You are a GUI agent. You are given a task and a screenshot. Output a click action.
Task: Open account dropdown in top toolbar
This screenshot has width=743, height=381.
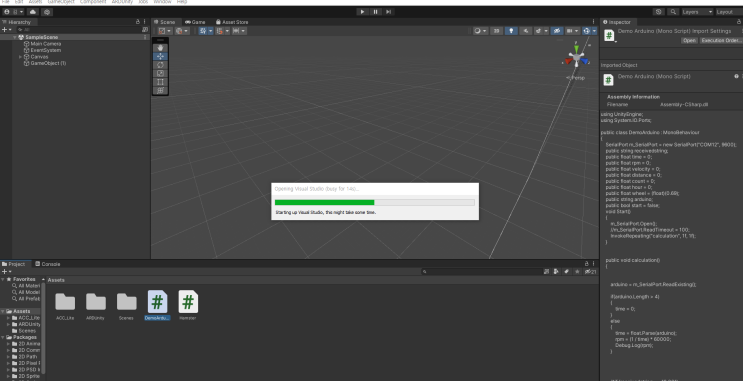[13, 12]
